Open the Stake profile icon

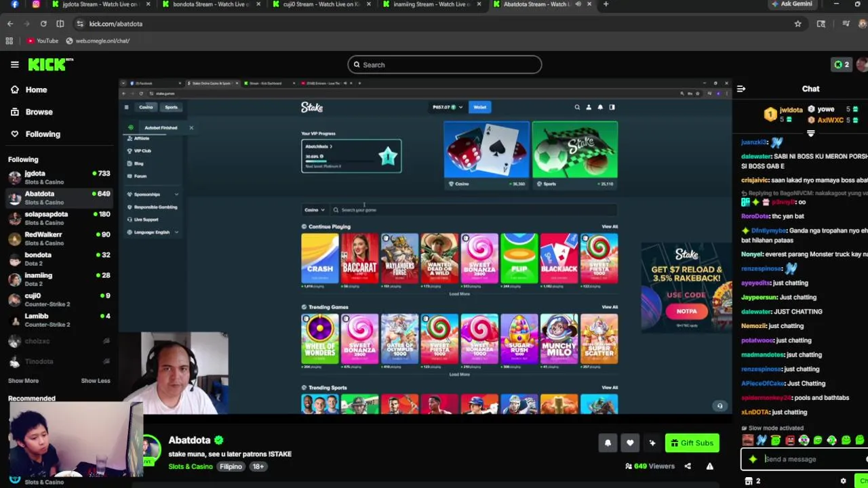tap(589, 107)
